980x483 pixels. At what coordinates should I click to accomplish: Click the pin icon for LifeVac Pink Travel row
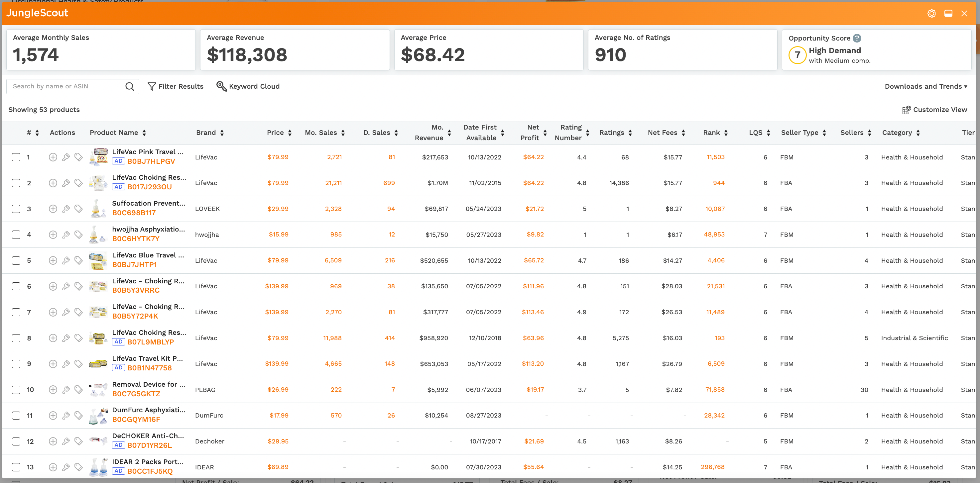click(x=66, y=157)
